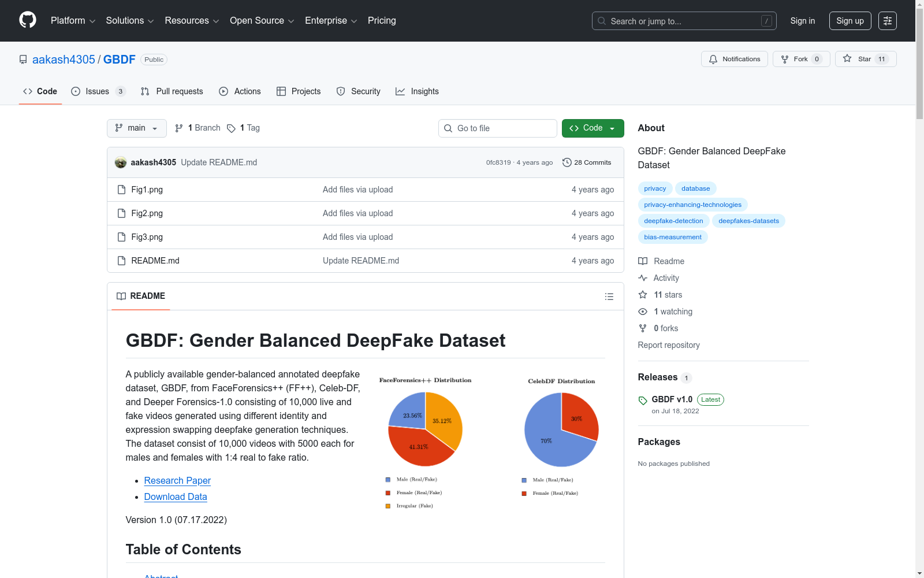Image resolution: width=924 pixels, height=578 pixels.
Task: Star the GBDF repository
Action: (866, 59)
